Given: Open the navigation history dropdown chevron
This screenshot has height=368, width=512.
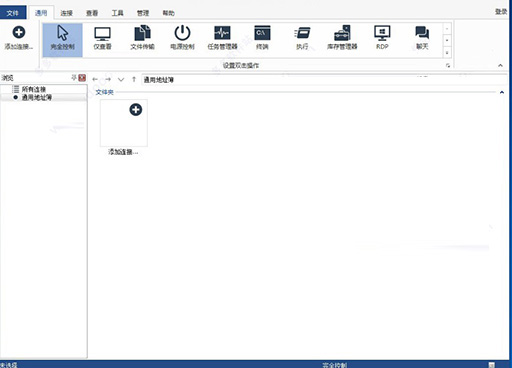Looking at the screenshot, I should click(121, 79).
